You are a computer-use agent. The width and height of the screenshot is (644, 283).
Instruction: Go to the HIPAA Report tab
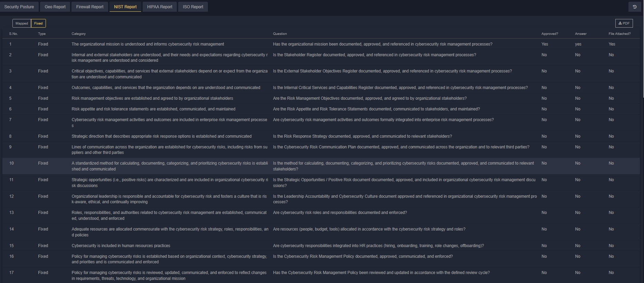pyautogui.click(x=160, y=7)
